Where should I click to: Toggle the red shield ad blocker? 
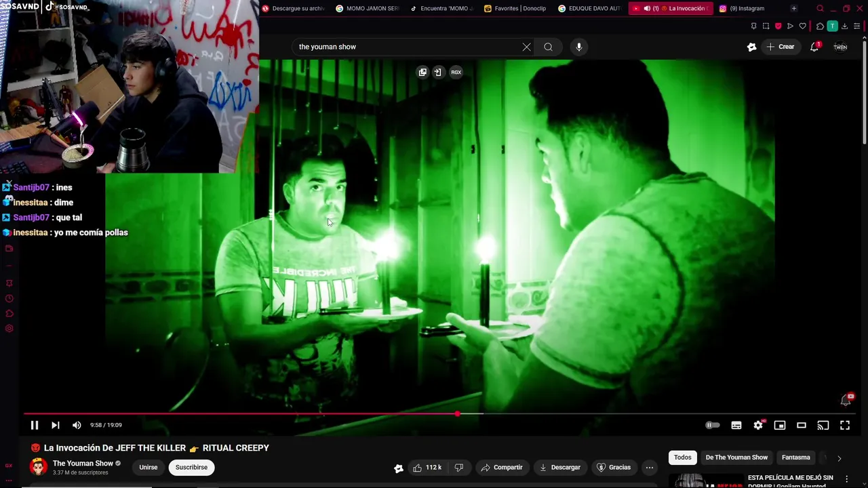point(778,26)
